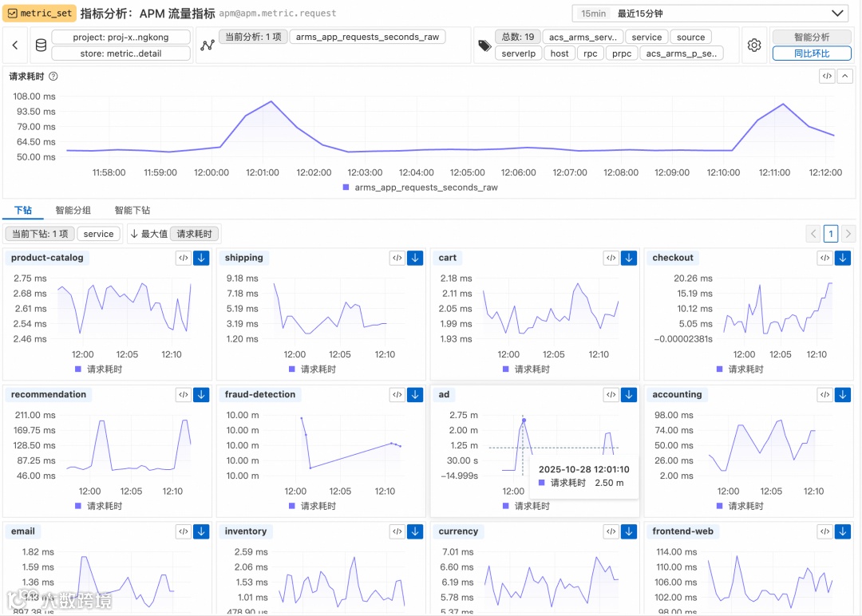
Task: Drill down into fraud-detection service
Action: [415, 394]
